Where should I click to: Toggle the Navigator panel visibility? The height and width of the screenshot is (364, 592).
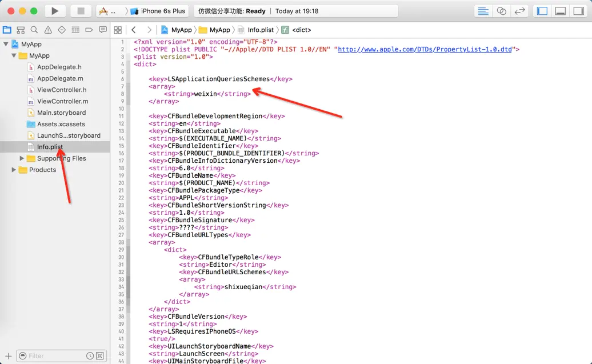542,11
